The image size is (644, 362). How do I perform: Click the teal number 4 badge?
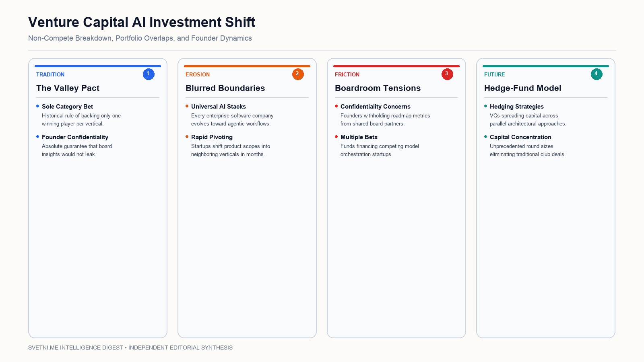tap(597, 74)
